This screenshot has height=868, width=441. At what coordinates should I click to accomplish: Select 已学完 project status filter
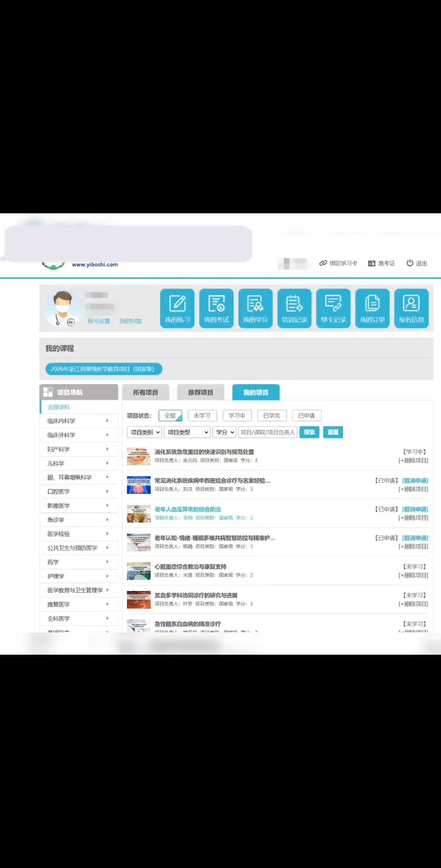pos(271,416)
